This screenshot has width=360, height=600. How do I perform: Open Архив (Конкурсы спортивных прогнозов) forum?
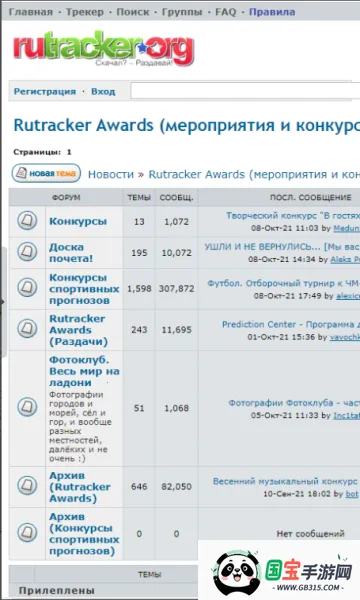click(x=84, y=534)
